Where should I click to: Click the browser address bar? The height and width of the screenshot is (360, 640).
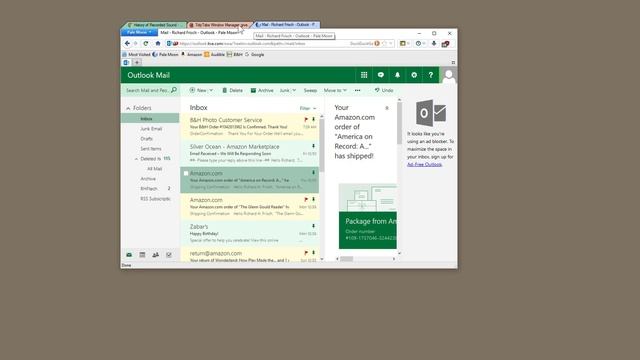click(x=261, y=43)
